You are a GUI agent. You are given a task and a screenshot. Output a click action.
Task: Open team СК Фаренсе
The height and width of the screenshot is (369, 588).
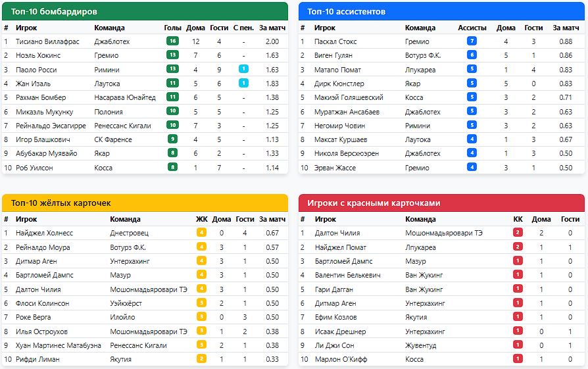pos(112,139)
